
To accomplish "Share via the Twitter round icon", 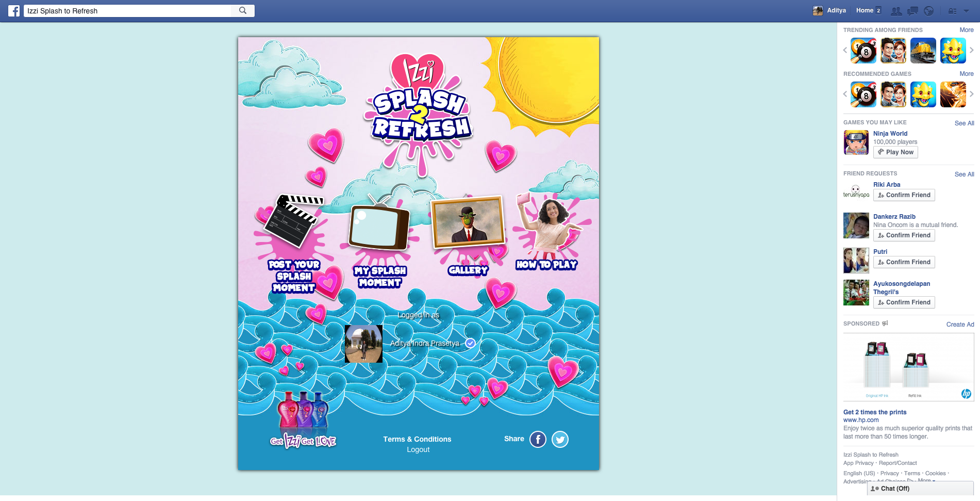I will click(560, 439).
